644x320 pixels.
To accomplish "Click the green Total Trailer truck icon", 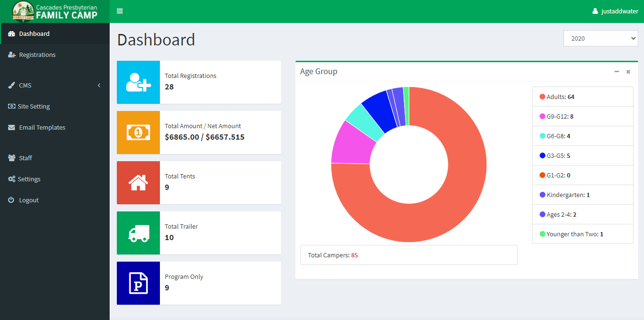I will tap(138, 233).
